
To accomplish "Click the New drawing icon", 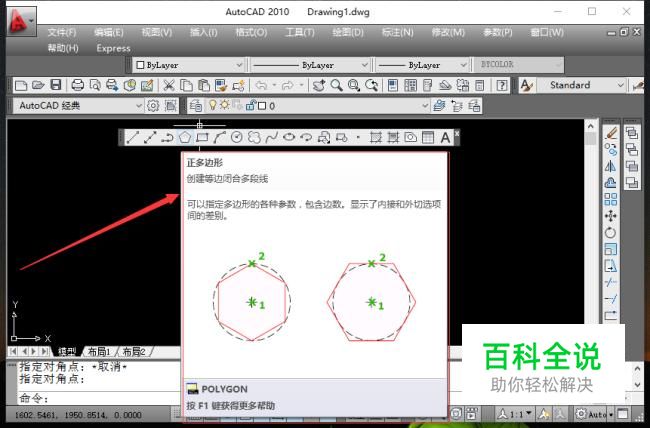I will click(21, 85).
